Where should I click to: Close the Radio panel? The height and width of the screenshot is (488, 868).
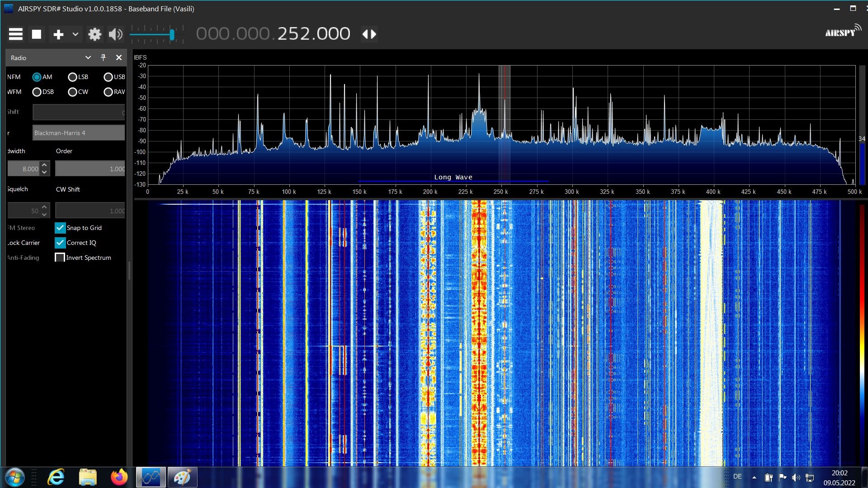119,57
